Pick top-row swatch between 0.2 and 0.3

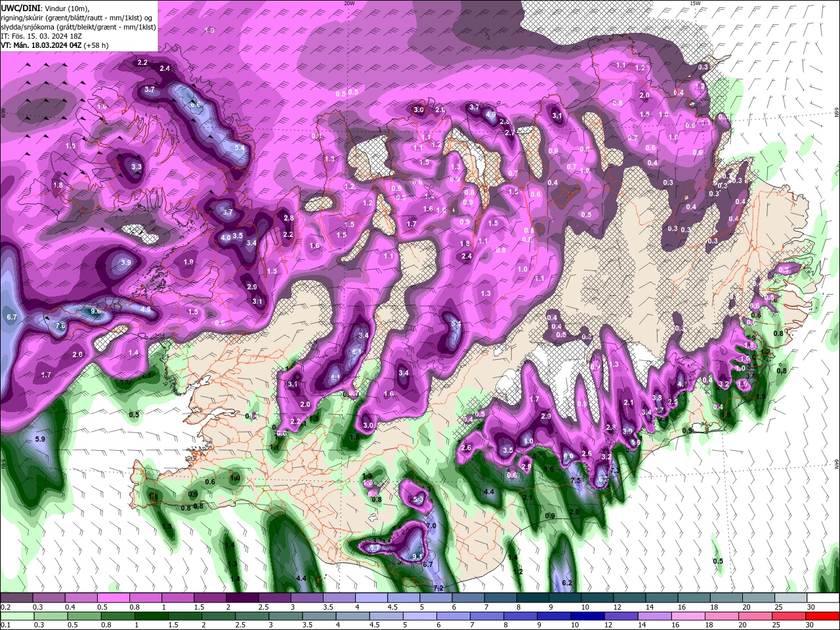[16, 598]
